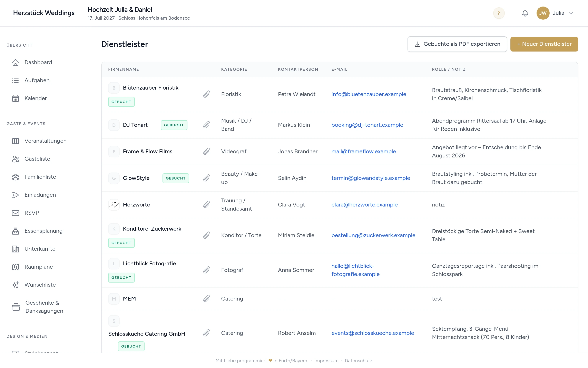Click termin@glowandstyle.example email
The height and width of the screenshot is (368, 588).
click(371, 178)
